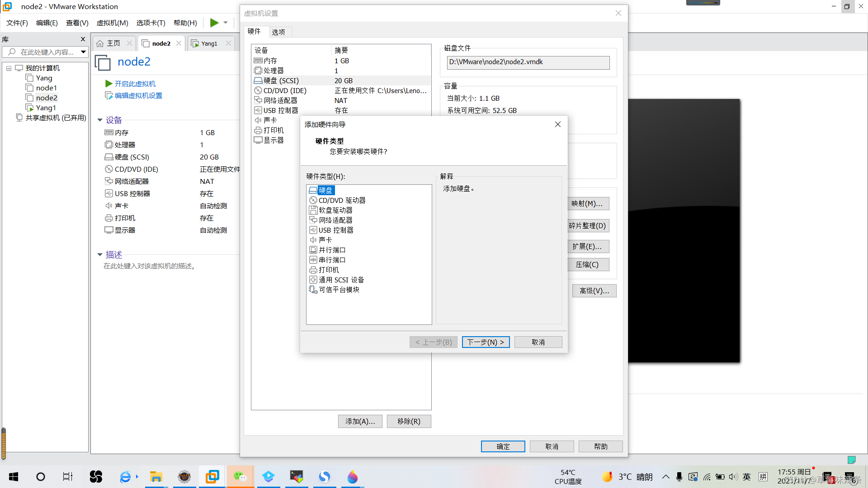Open library search dropdown arrow

click(83, 52)
